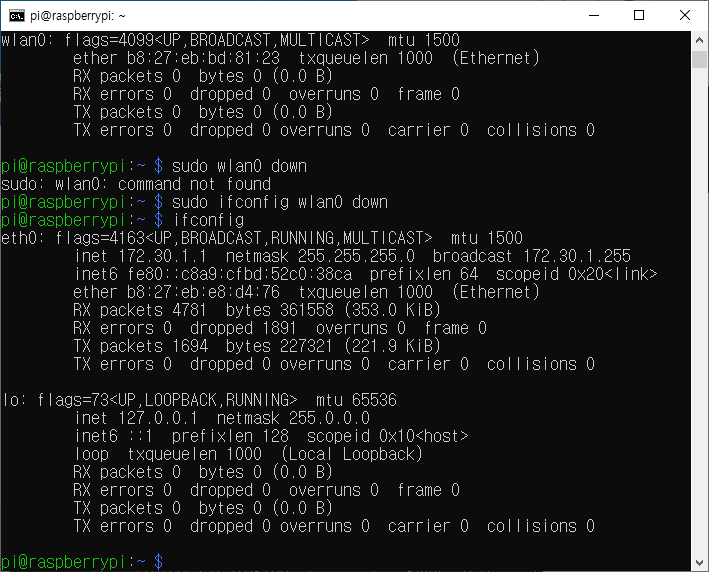Image resolution: width=709 pixels, height=572 pixels.
Task: Click eth0 MAC address b8:27:eb:e8:d4:76
Action: [x=203, y=292]
